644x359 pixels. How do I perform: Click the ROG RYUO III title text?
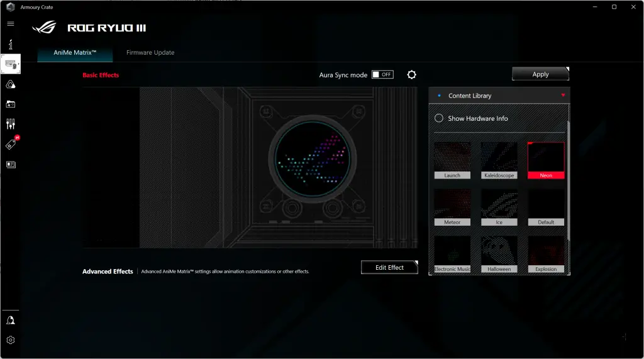107,28
